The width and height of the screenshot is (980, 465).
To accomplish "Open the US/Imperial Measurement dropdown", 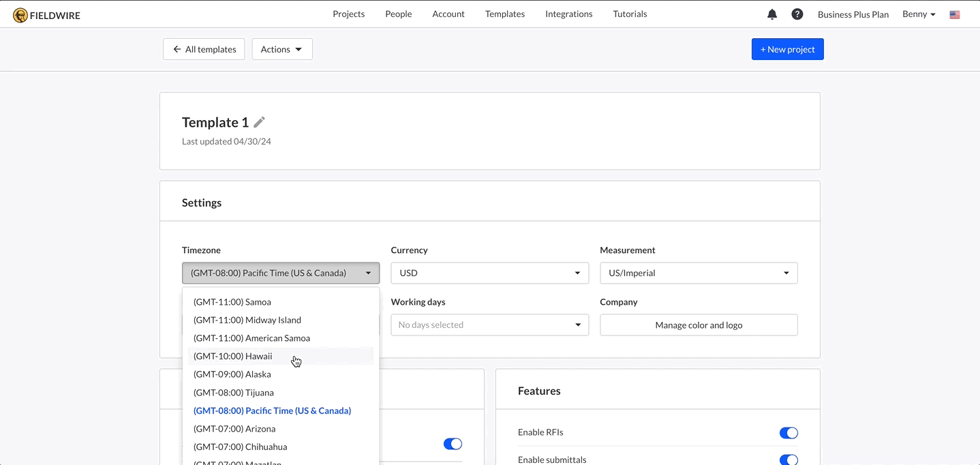I will 698,273.
